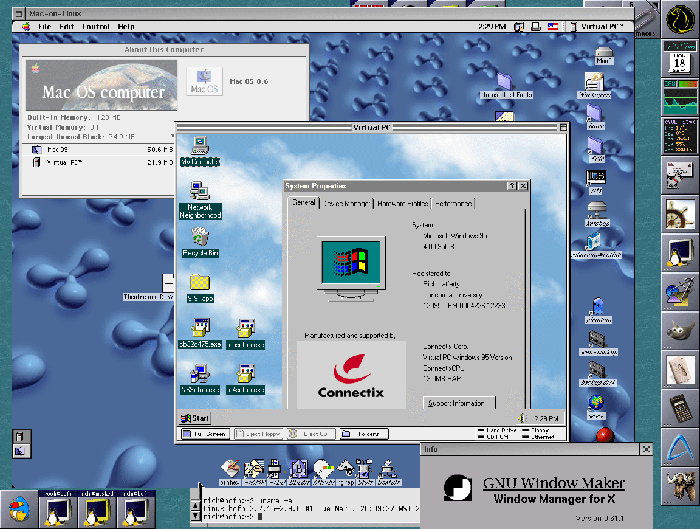Expand the Virtual PC application menu
Screen dimensions: 700x529
[598, 25]
